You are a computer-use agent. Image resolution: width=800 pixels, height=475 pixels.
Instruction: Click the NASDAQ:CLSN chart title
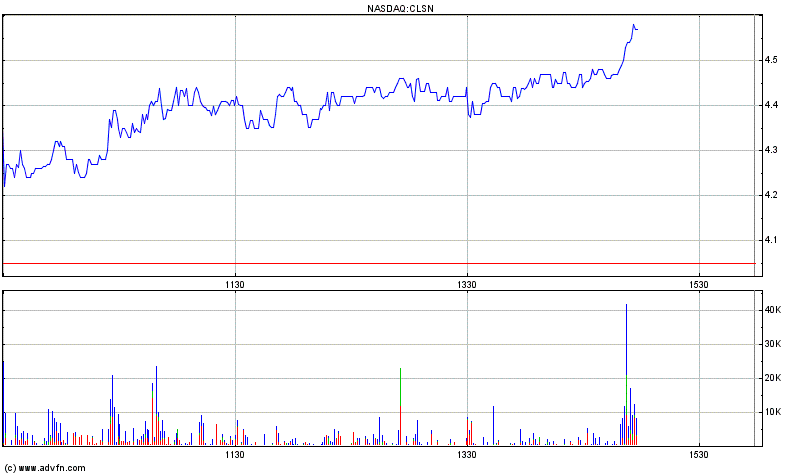(x=401, y=9)
